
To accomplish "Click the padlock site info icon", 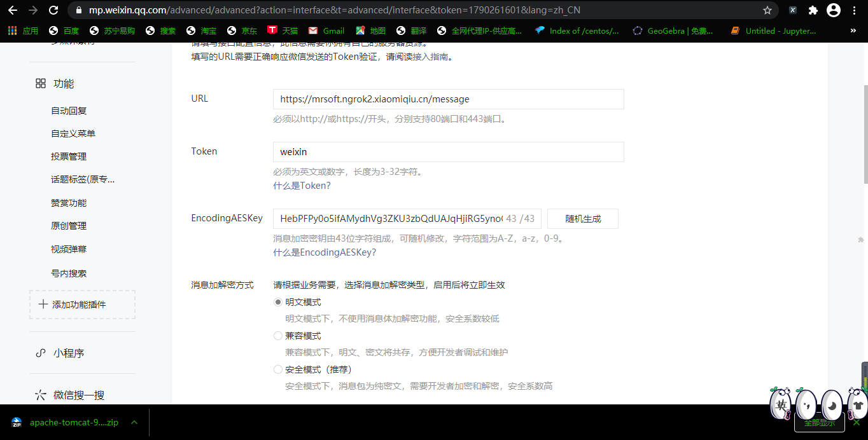I will 79,10.
